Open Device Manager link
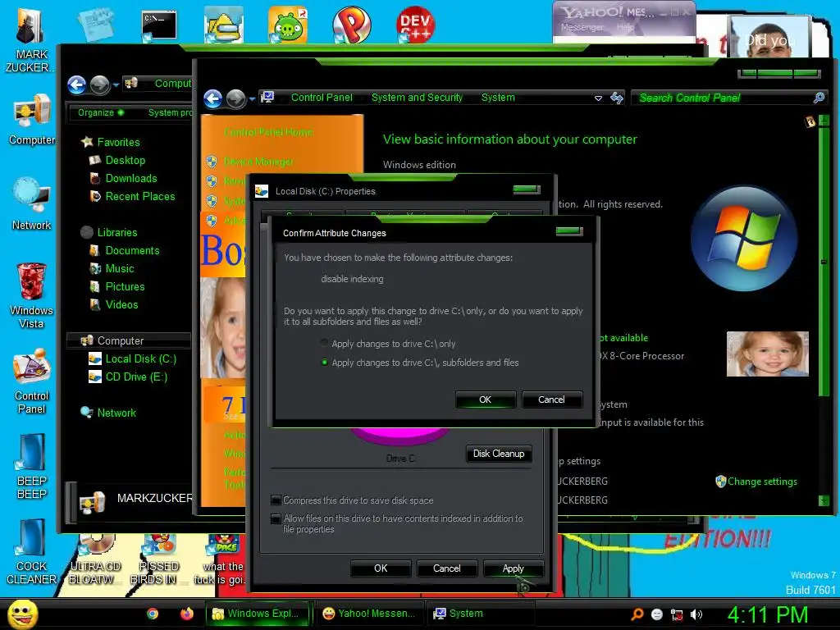The image size is (840, 630). tap(258, 162)
